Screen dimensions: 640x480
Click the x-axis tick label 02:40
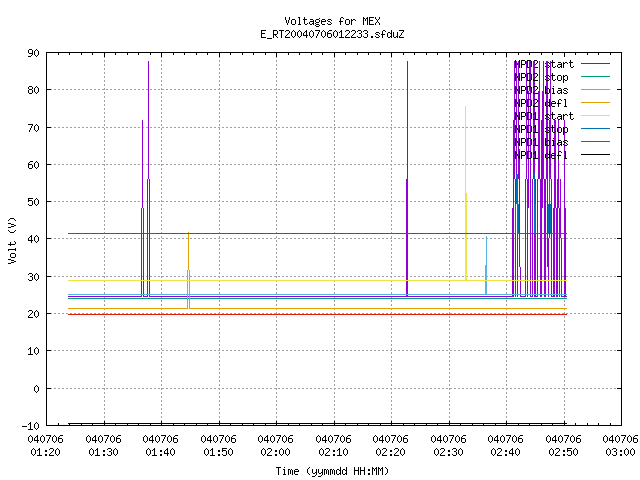pos(506,452)
